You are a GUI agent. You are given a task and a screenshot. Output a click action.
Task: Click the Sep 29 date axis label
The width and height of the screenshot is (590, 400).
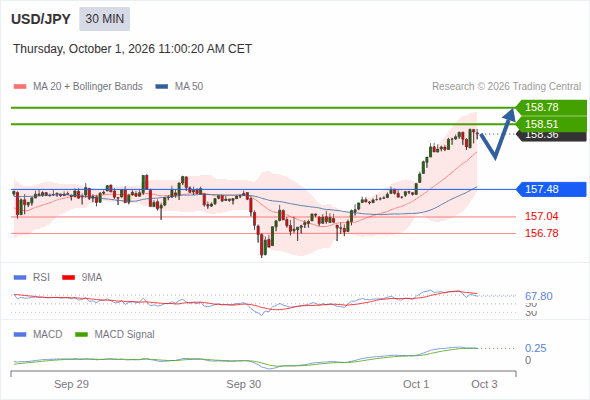click(x=71, y=384)
